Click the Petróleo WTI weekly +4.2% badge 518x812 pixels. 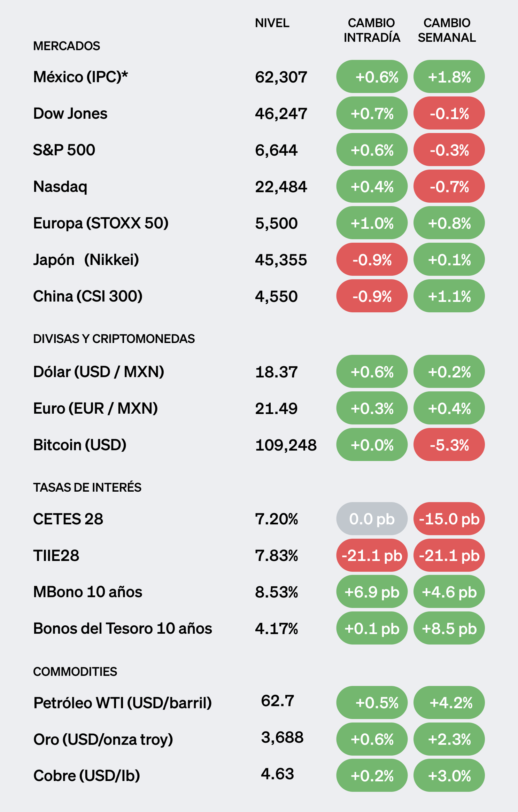[x=449, y=703]
